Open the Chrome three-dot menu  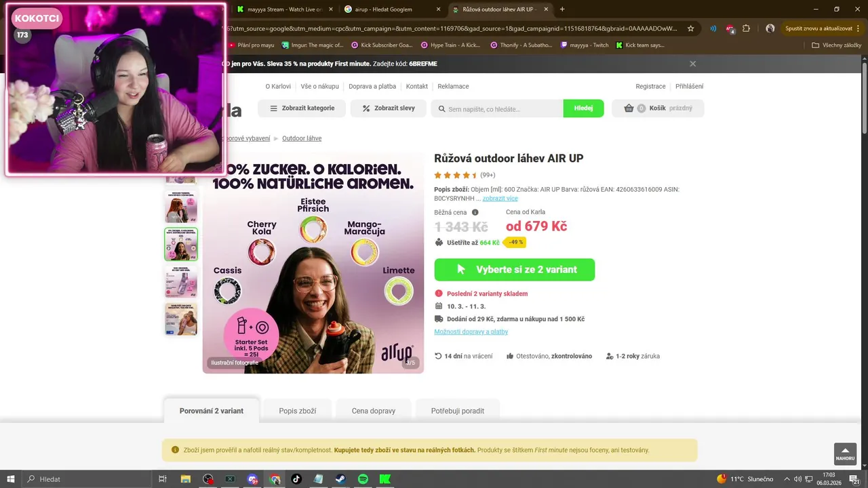859,28
